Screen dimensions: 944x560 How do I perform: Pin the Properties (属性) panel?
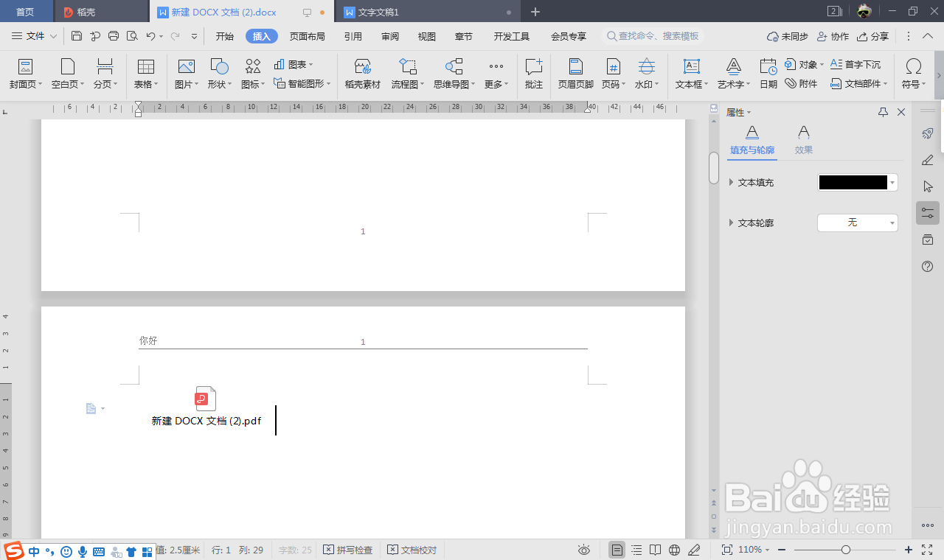[883, 112]
